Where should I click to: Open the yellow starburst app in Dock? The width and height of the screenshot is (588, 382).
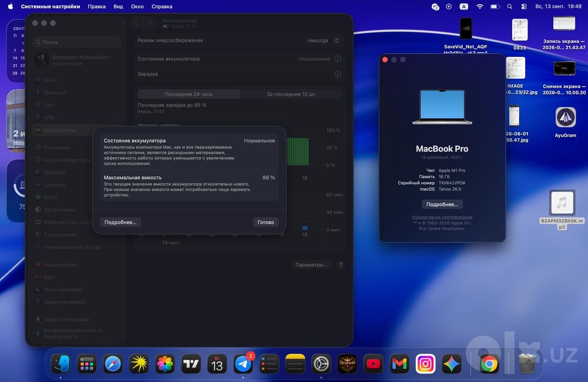139,364
